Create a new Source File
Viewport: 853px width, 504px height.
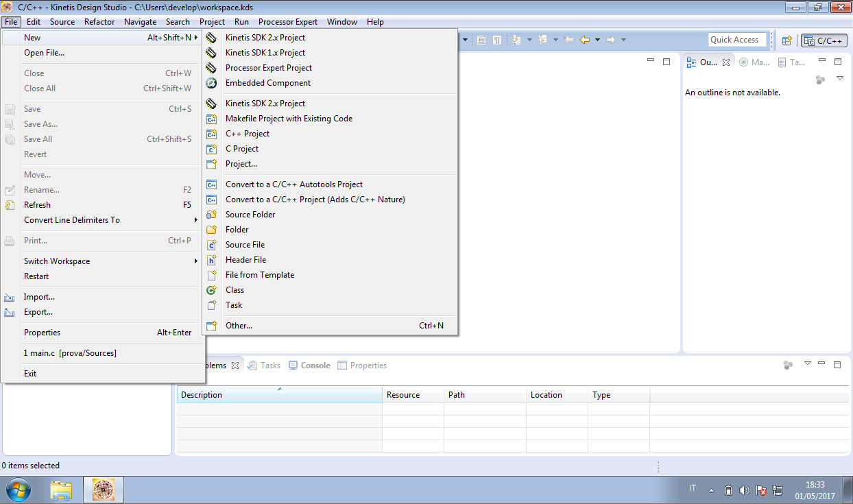point(331,245)
